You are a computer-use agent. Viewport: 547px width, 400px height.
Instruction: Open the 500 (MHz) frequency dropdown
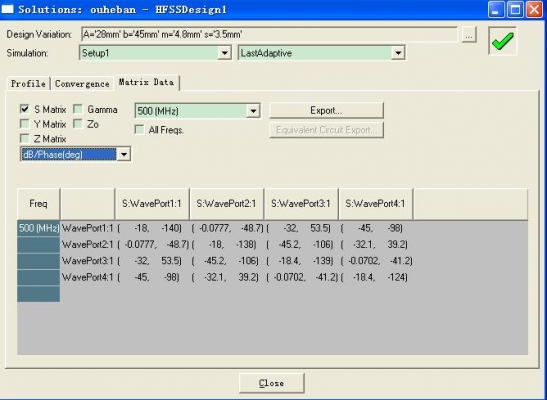pyautogui.click(x=253, y=111)
